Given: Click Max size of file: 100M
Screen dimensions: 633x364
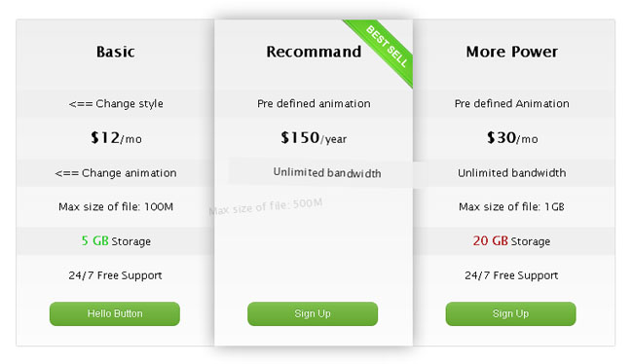Looking at the screenshot, I should (x=116, y=206).
